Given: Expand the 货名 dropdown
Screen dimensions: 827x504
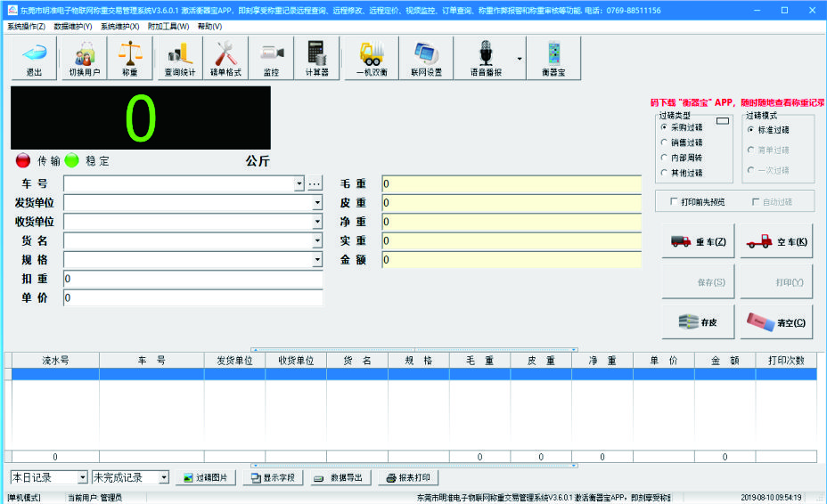Looking at the screenshot, I should tap(317, 240).
